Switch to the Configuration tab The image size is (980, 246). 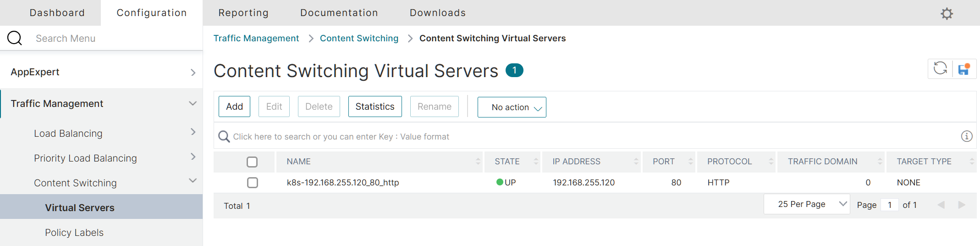click(x=152, y=13)
